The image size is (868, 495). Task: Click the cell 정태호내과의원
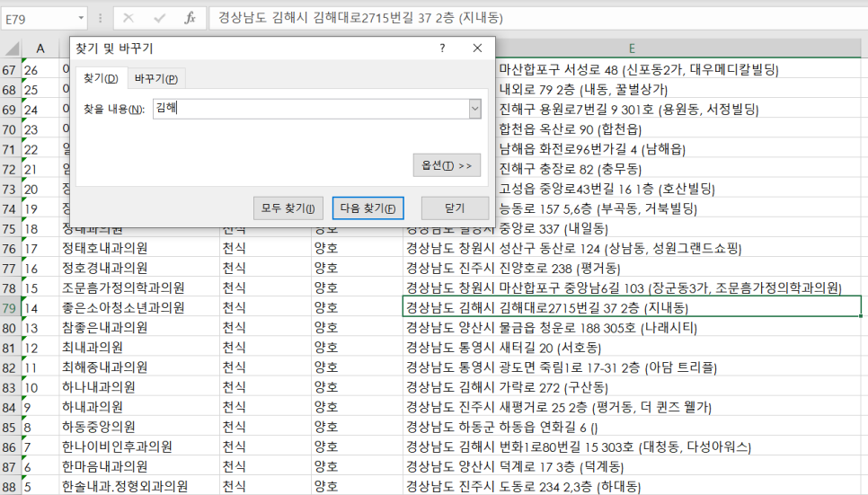click(139, 248)
